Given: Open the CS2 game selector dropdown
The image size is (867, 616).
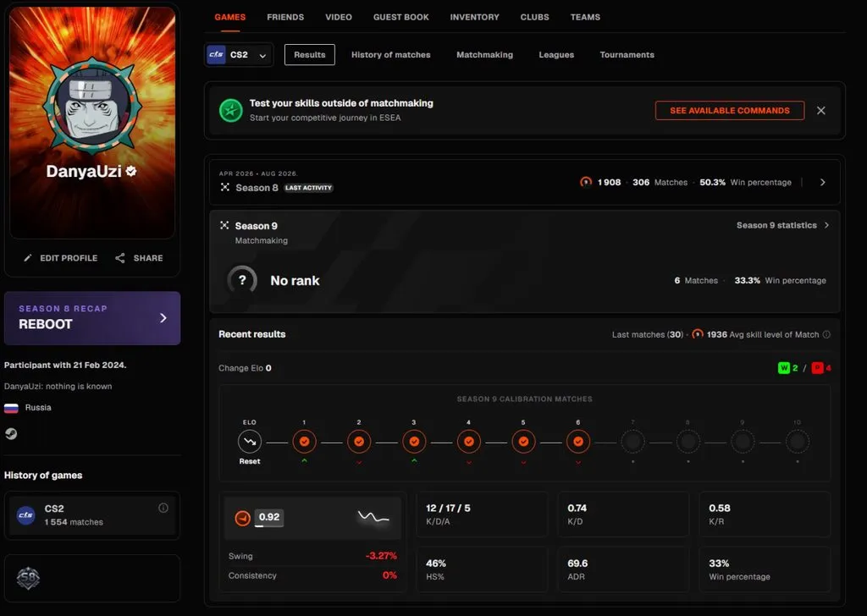Looking at the screenshot, I should tap(239, 55).
